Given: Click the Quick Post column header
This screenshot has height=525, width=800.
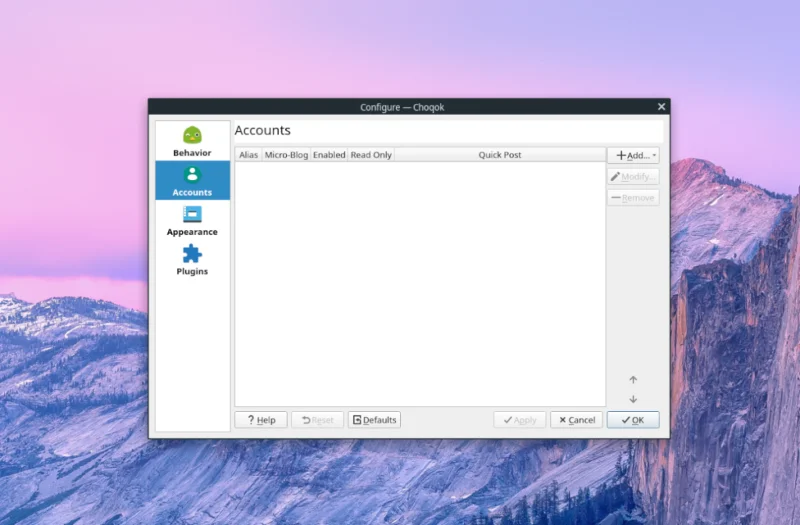Looking at the screenshot, I should pyautogui.click(x=500, y=155).
